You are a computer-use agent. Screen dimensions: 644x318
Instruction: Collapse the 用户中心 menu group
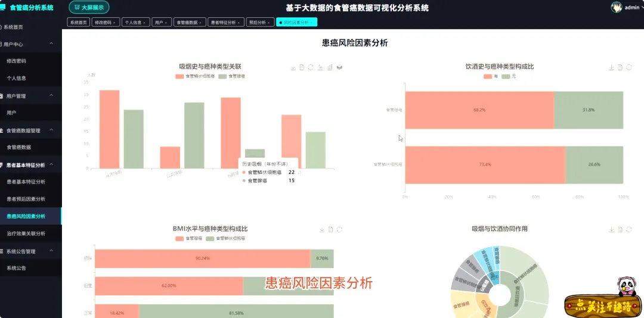[51, 43]
